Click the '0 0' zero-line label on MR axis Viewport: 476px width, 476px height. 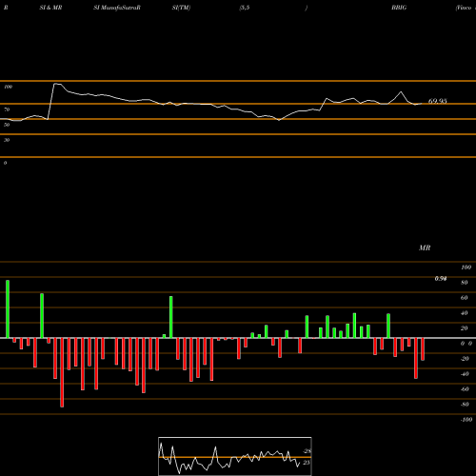tap(466, 344)
